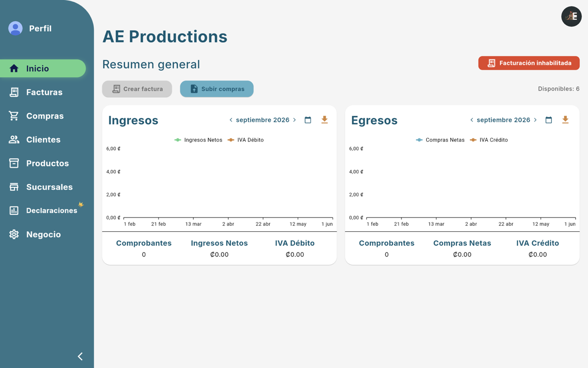
Task: Select Clientes from the sidebar
Action: [x=43, y=139]
